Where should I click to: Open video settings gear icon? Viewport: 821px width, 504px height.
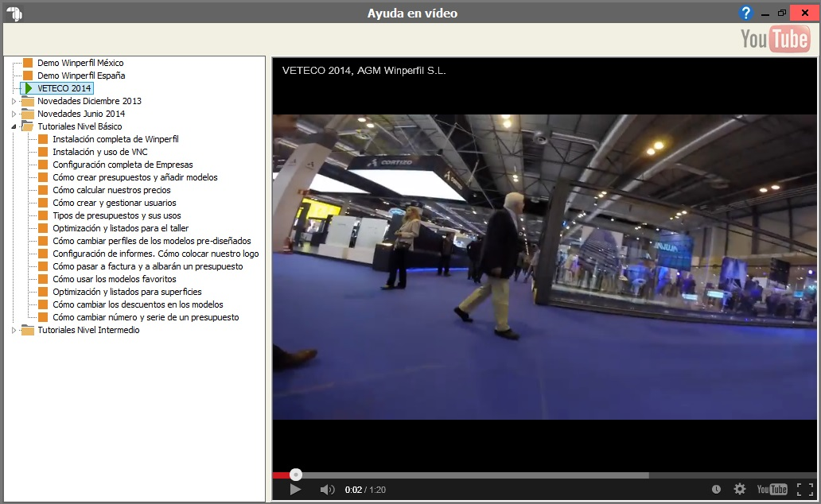pyautogui.click(x=739, y=490)
